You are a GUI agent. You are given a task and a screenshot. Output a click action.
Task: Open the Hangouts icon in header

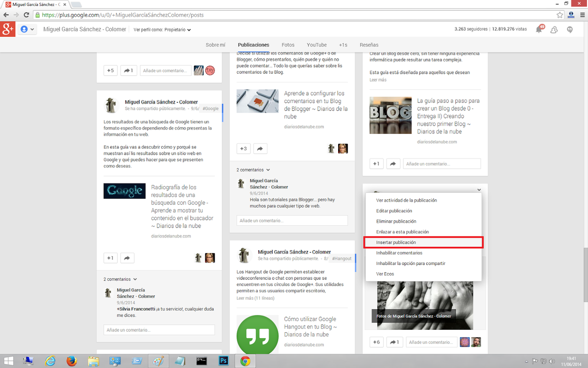click(569, 29)
